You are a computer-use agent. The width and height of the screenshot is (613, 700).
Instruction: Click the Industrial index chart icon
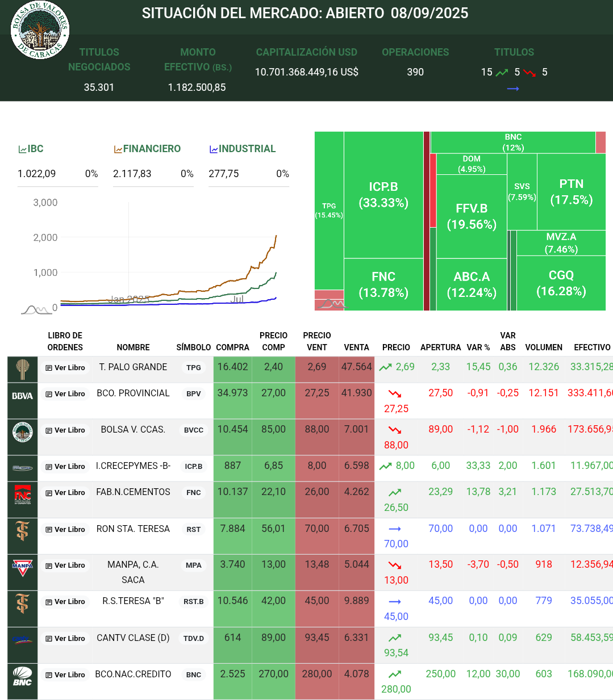[x=214, y=149]
